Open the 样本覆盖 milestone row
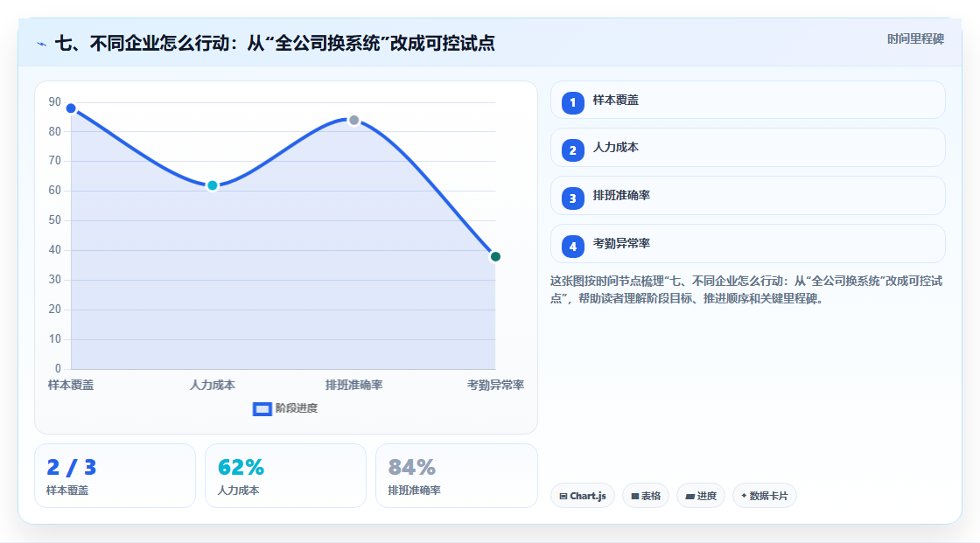The height and width of the screenshot is (543, 980). pyautogui.click(x=747, y=100)
